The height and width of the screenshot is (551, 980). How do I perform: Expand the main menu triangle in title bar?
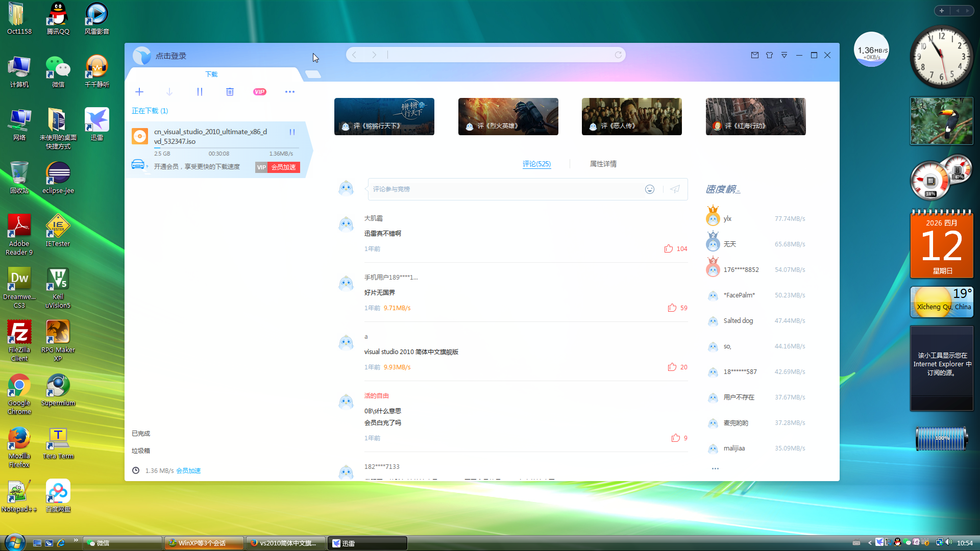[x=784, y=55]
